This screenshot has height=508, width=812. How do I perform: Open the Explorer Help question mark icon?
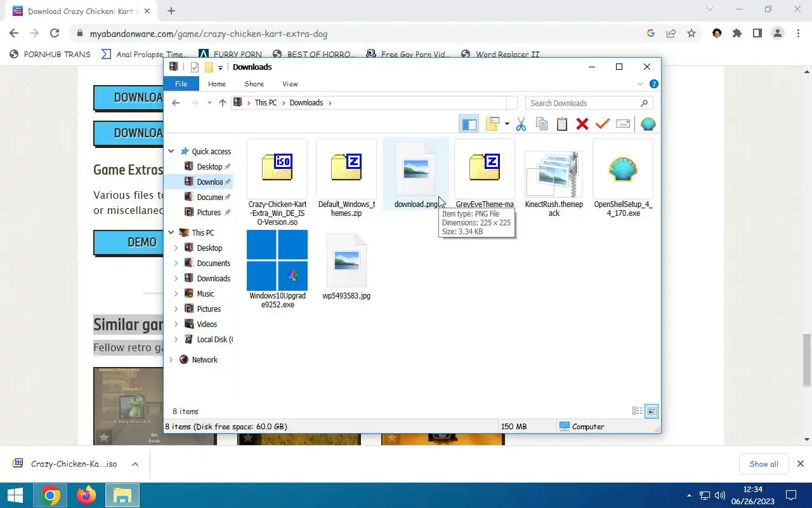click(x=654, y=84)
